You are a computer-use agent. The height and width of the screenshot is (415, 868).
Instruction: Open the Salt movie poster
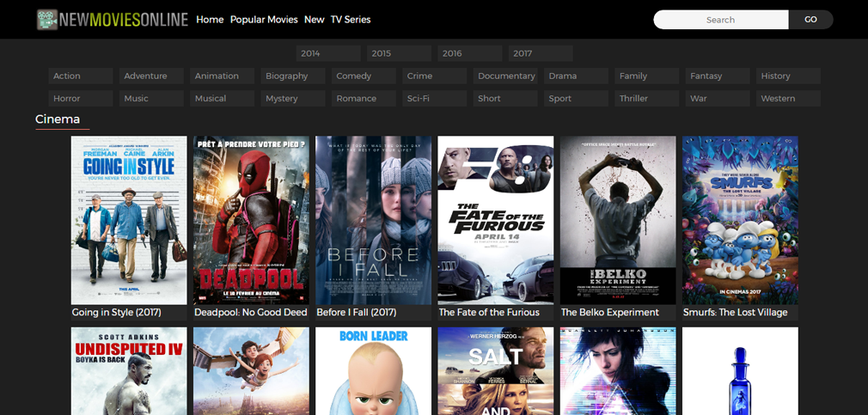[x=495, y=370]
